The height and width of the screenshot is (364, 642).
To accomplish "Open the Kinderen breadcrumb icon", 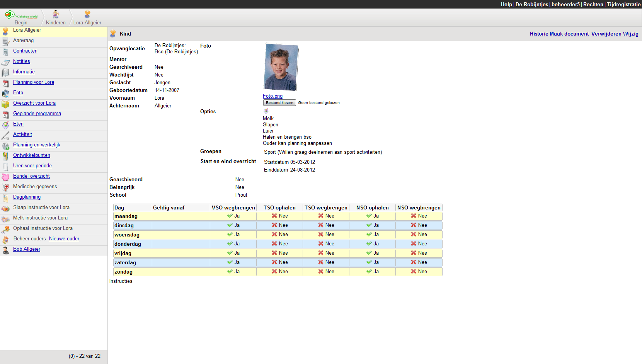I will pos(56,15).
